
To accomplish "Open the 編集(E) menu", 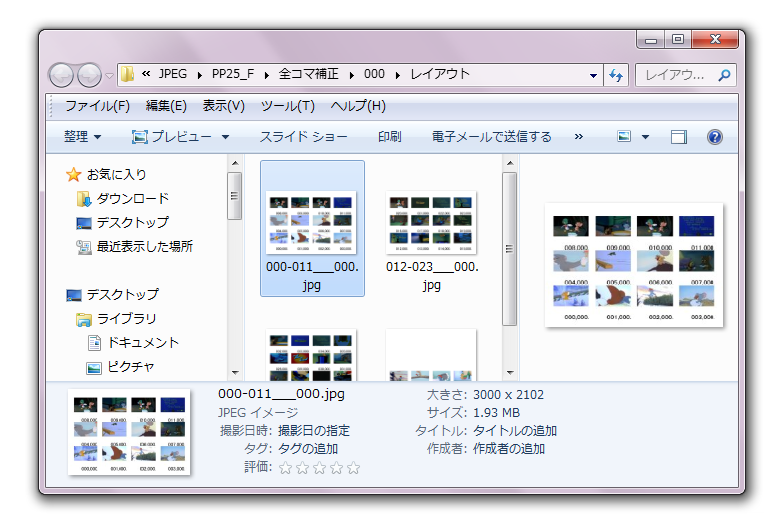I will click(166, 106).
